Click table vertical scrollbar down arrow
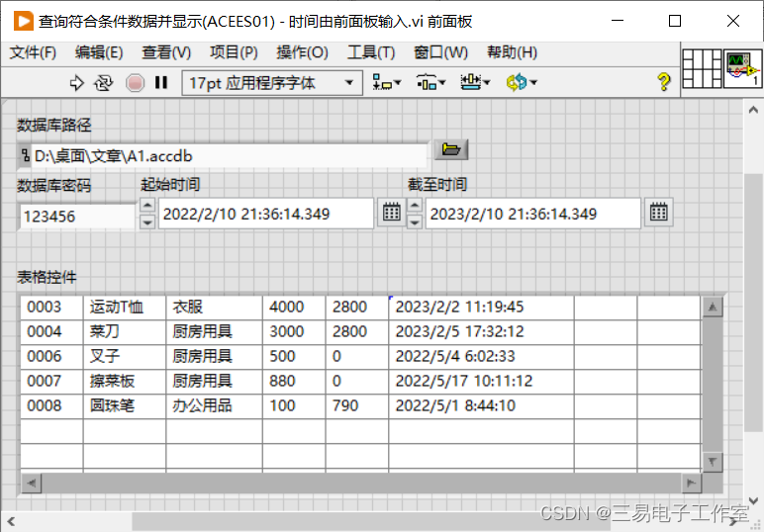Screen dimensions: 764x532 (713, 462)
